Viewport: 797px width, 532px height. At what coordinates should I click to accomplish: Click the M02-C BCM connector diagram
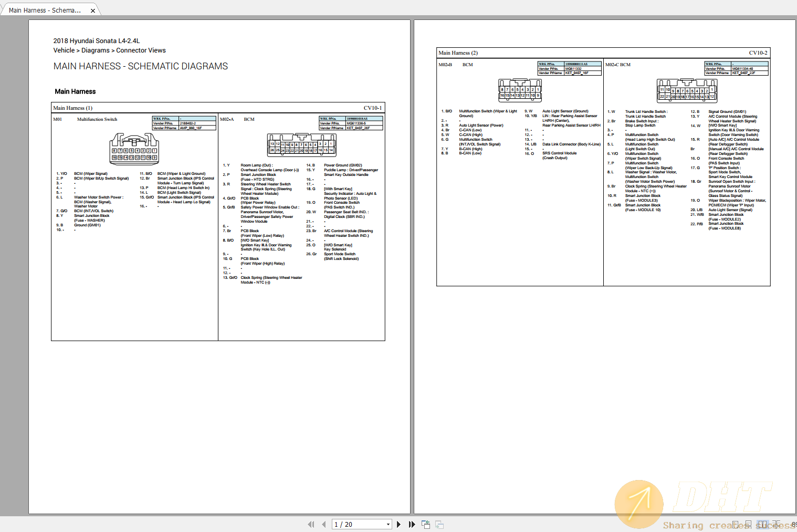(687, 90)
